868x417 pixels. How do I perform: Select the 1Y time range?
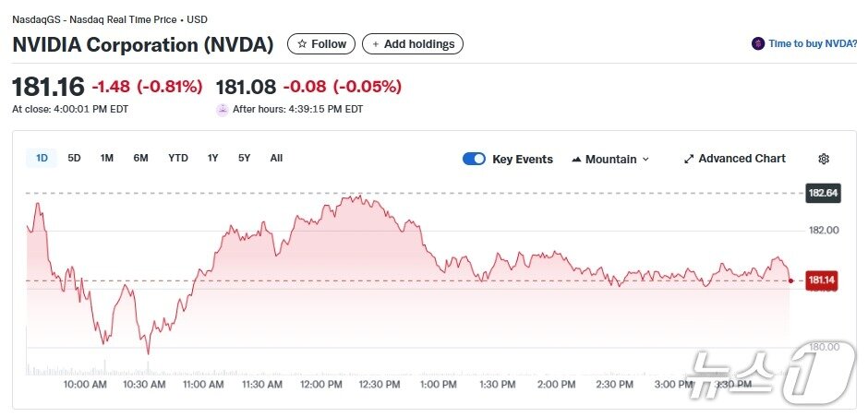(x=212, y=158)
